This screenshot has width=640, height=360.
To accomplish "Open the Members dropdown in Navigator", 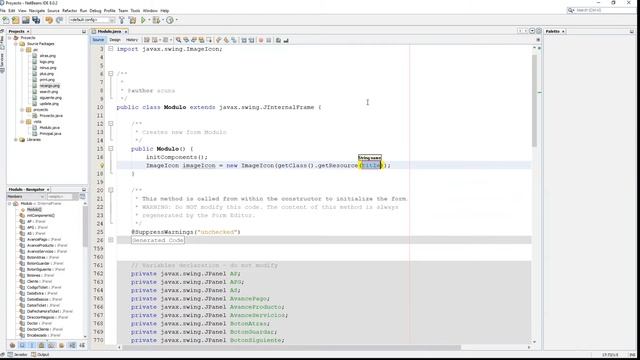I will click(x=25, y=197).
